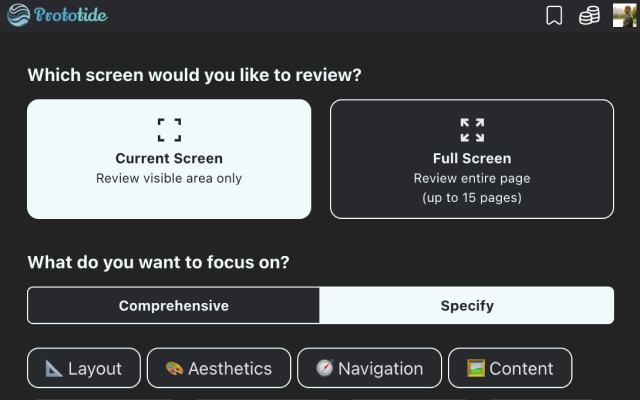Click the compass icon on Navigation chip

pyautogui.click(x=324, y=368)
